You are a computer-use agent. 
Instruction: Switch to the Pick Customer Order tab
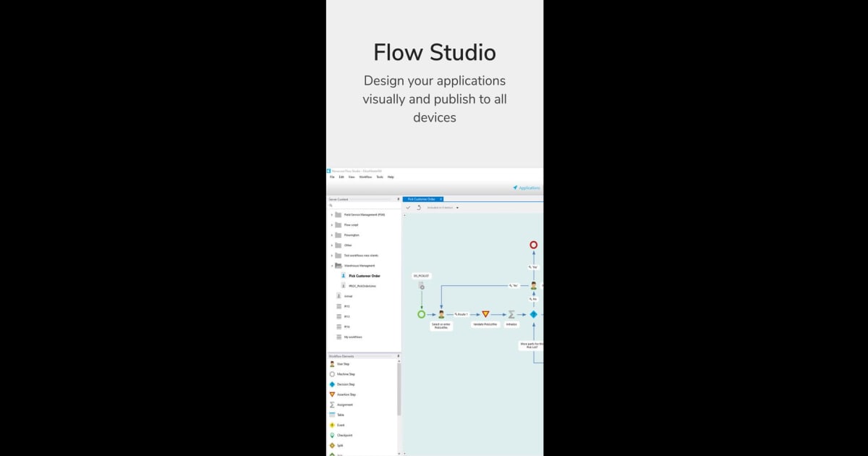click(x=423, y=198)
